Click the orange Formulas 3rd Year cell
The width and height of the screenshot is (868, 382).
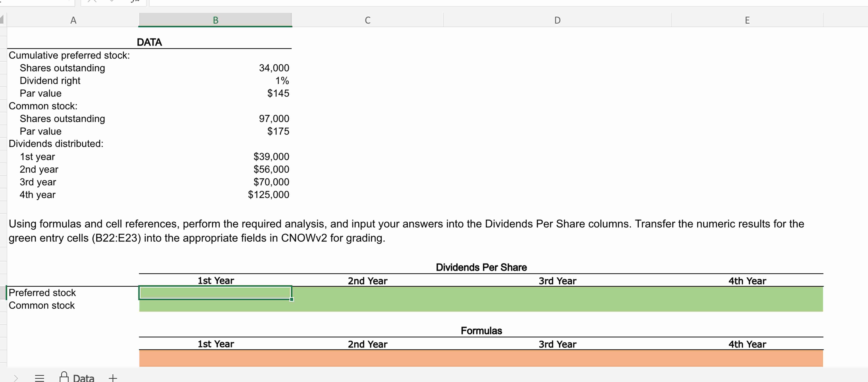[x=557, y=358]
